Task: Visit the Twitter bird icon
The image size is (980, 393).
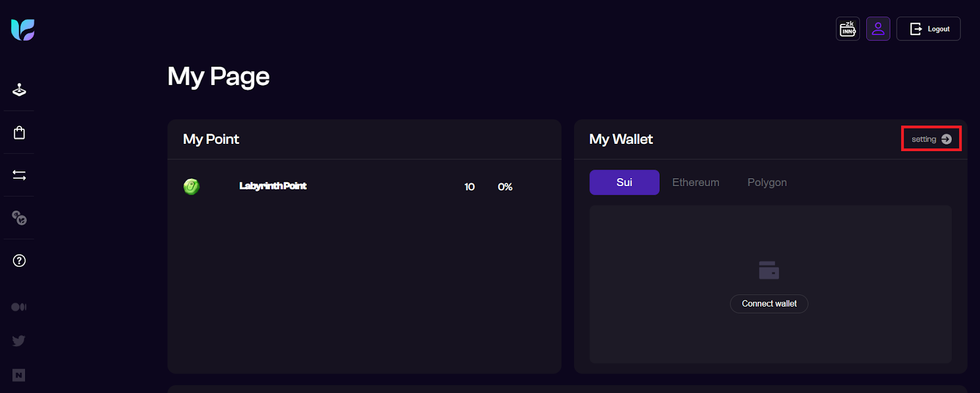Action: point(19,340)
